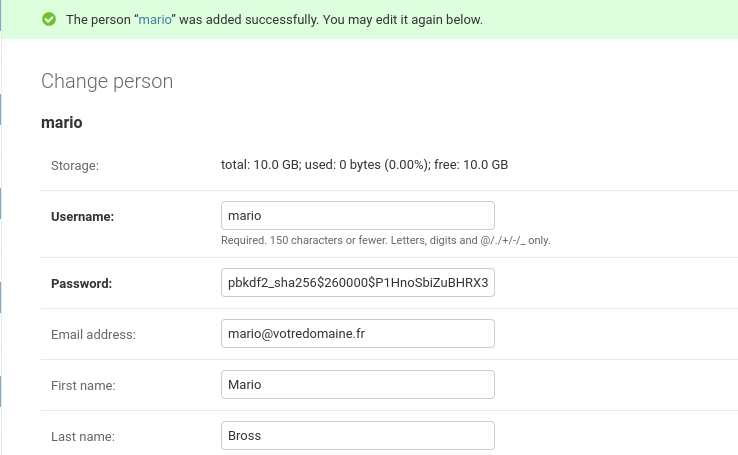Screen dimensions: 738x455
Task: Open the "mario" link in success message
Action: pyautogui.click(x=155, y=20)
